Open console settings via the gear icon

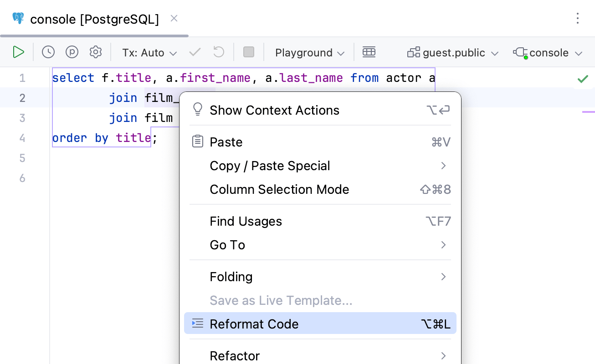[x=96, y=52]
